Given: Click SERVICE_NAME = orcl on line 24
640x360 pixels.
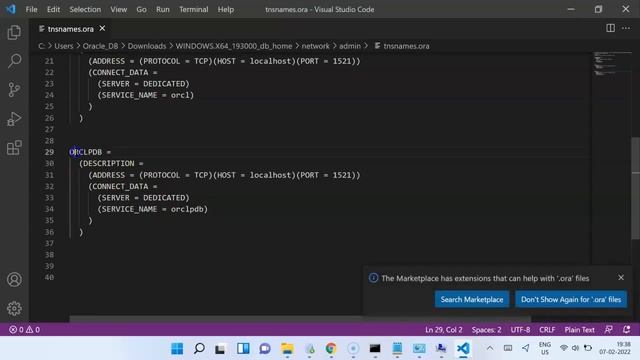Looking at the screenshot, I should pos(146,95).
